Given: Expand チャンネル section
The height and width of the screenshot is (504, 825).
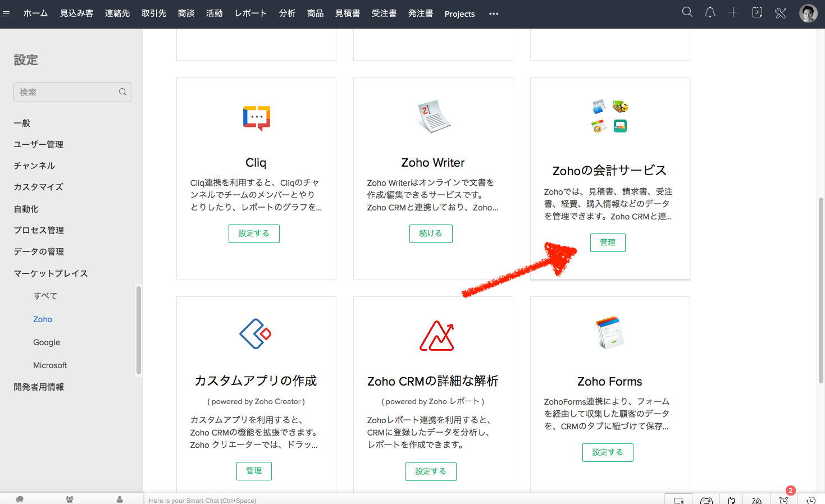Looking at the screenshot, I should point(34,166).
